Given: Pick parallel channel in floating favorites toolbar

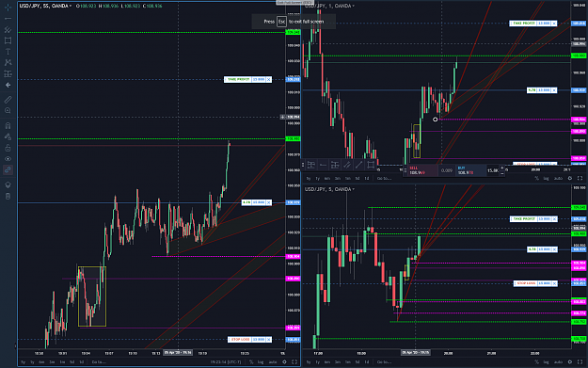Looking at the screenshot, I should pos(347,165).
